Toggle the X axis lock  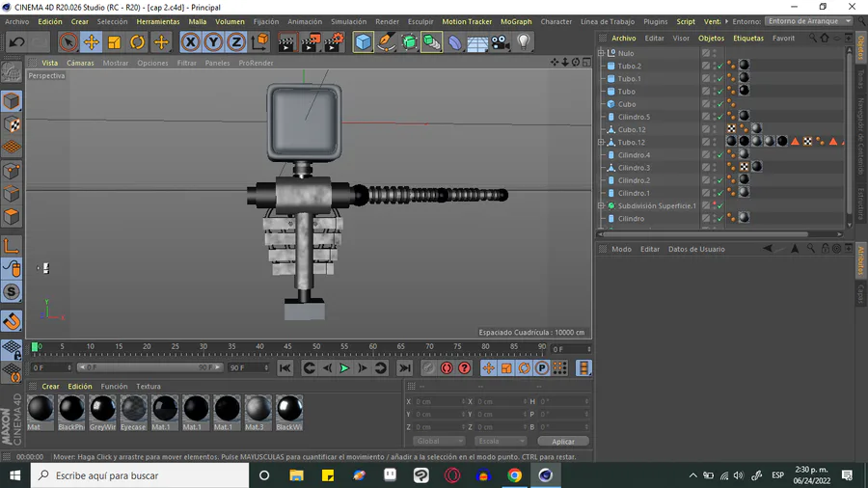[x=190, y=42]
